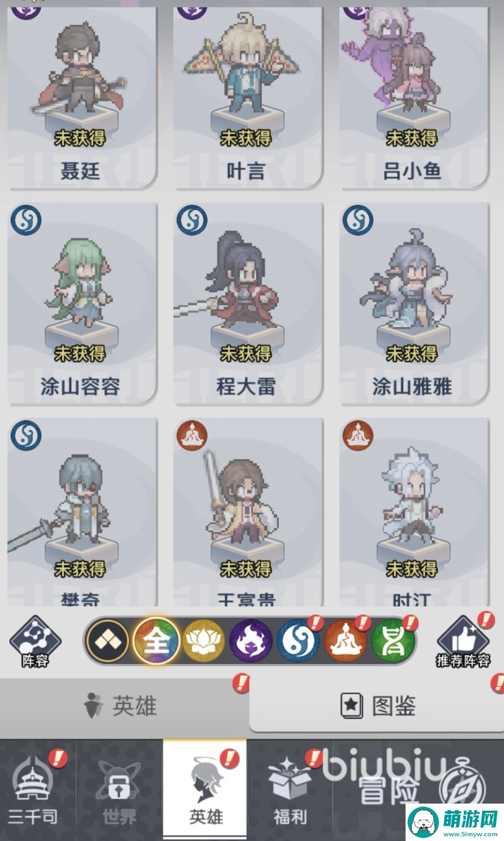Select the rainbow 全 faction filter
Image resolution: width=504 pixels, height=841 pixels.
click(156, 641)
